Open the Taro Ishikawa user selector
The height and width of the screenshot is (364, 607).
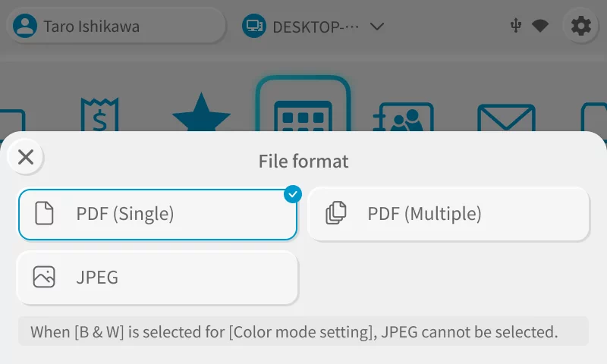click(116, 27)
